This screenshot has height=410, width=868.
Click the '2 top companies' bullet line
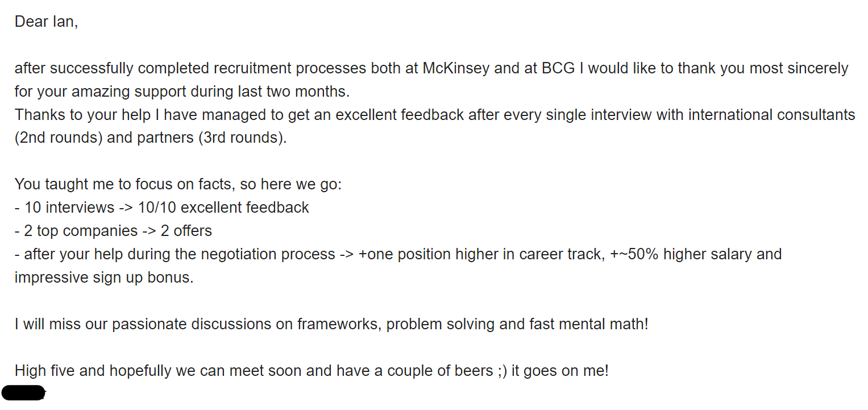pyautogui.click(x=113, y=231)
